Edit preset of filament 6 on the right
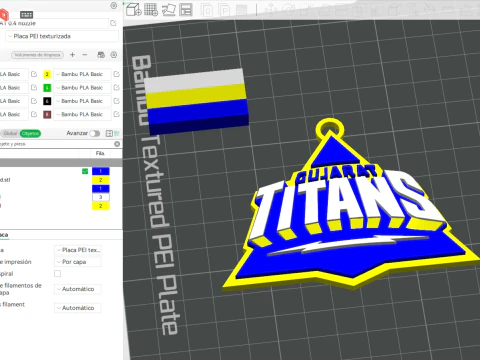This screenshot has width=480, height=360. click(x=116, y=101)
